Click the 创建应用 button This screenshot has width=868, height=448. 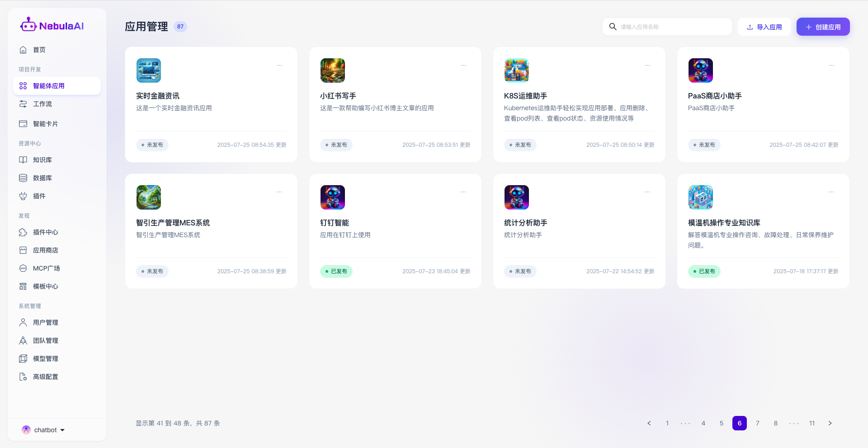point(823,27)
